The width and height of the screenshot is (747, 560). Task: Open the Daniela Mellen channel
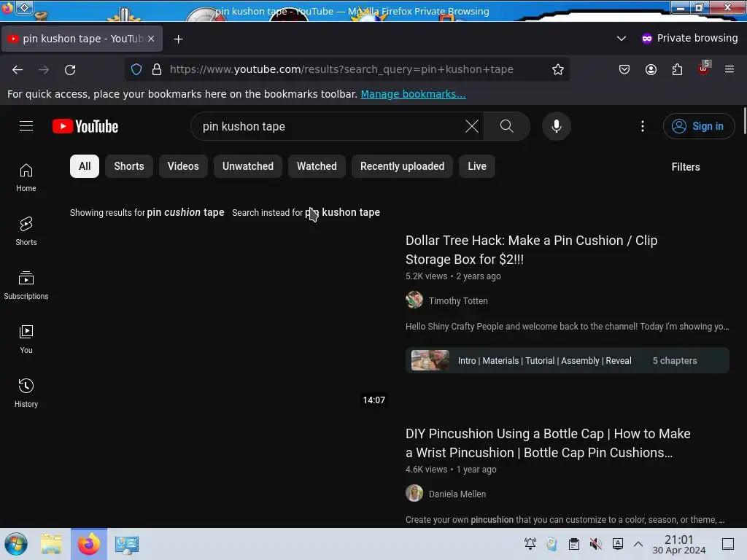click(x=457, y=494)
